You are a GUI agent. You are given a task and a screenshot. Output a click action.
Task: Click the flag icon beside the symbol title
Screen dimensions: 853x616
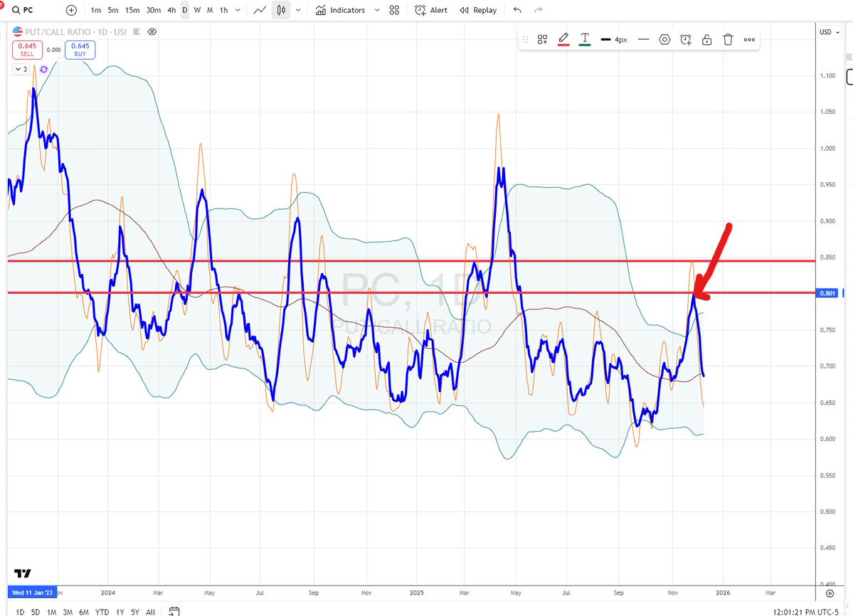point(137,32)
